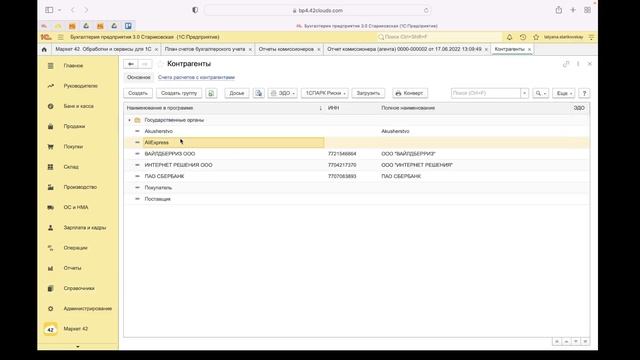Copy link icon at top right of form
640x360 pixels.
pos(566,64)
